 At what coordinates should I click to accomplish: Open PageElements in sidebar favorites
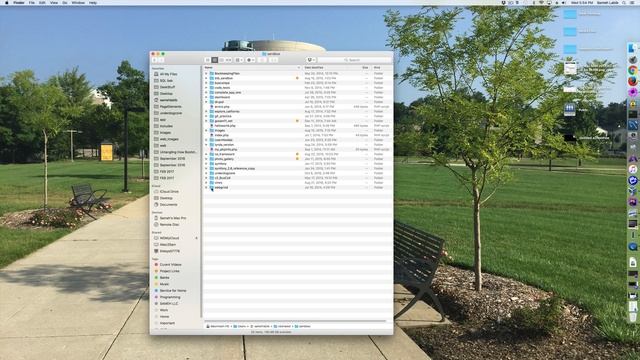click(x=167, y=107)
